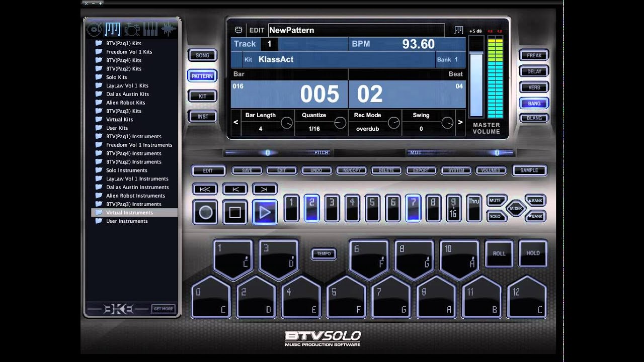Open the waveform samples browser icon
This screenshot has width=644, height=362.
pyautogui.click(x=169, y=30)
